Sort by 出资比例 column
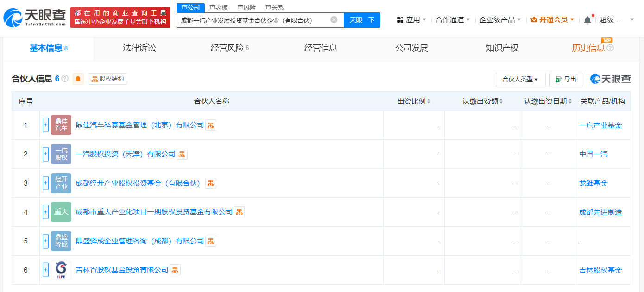The image size is (644, 292). click(x=414, y=101)
